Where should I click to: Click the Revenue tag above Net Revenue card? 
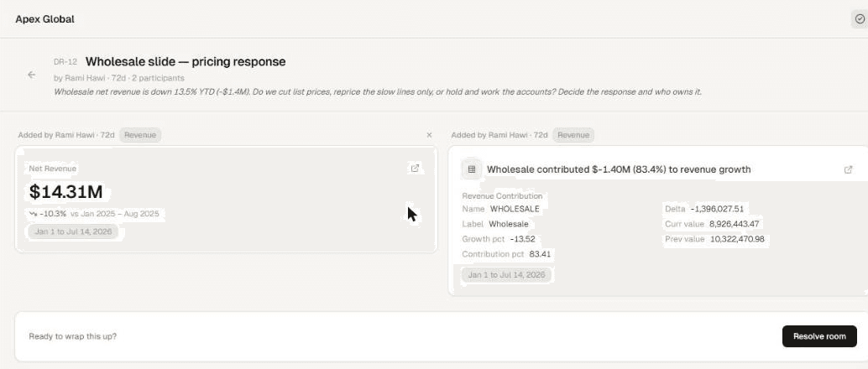tap(140, 135)
